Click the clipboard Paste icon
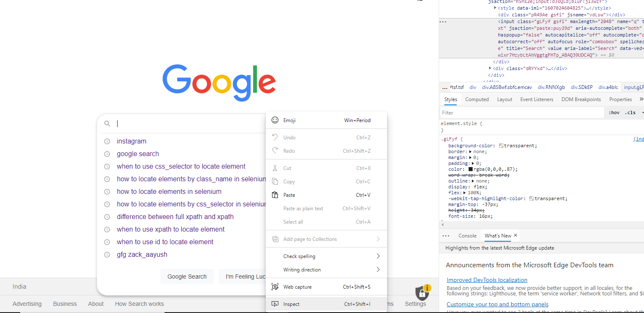The width and height of the screenshot is (644, 313). (275, 195)
